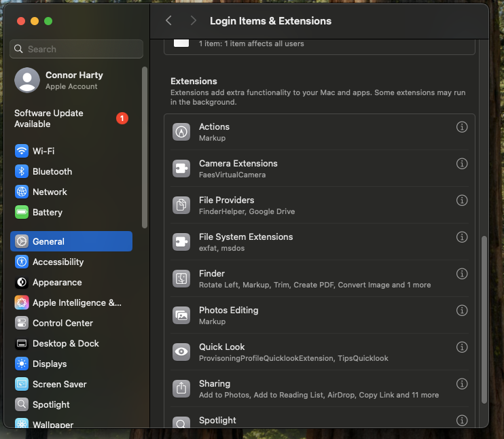Click 'FaesVirtualCamera' subtitle text
The image size is (504, 439).
click(232, 175)
